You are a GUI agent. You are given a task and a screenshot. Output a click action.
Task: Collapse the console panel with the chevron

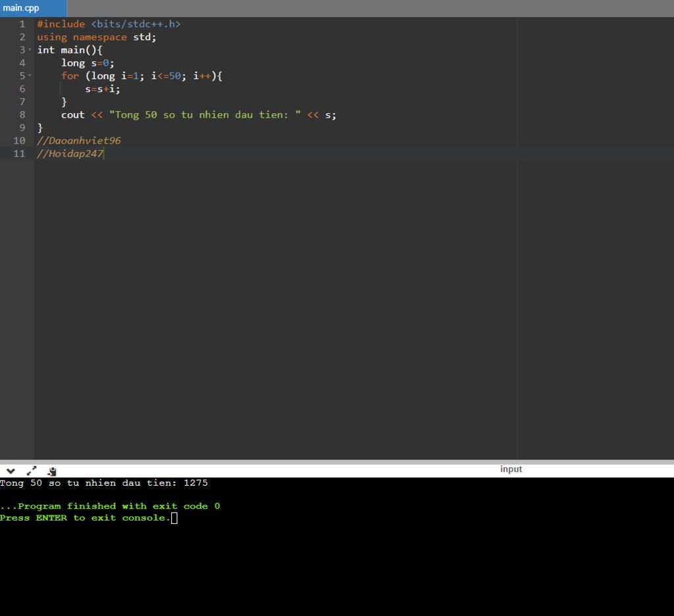tap(11, 471)
